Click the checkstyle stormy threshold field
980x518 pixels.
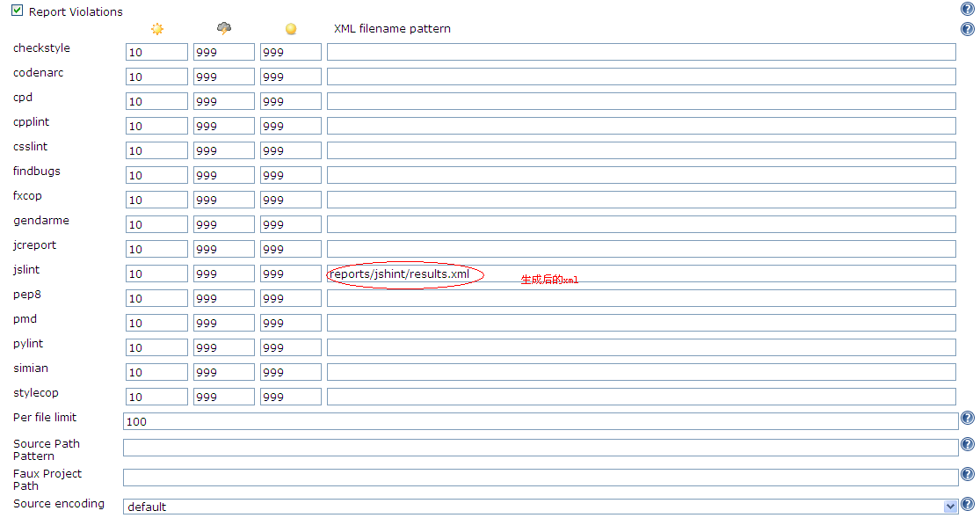tap(224, 52)
